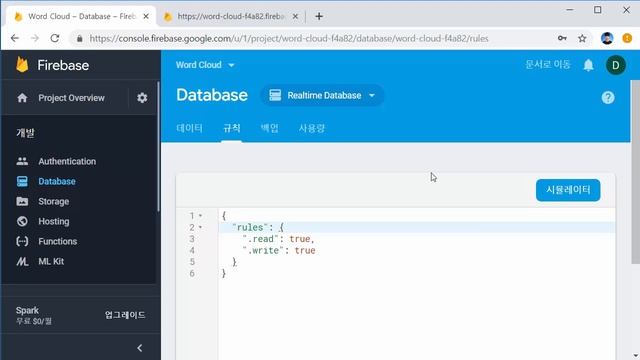Open project settings gear icon
The image size is (640, 360).
(x=142, y=98)
